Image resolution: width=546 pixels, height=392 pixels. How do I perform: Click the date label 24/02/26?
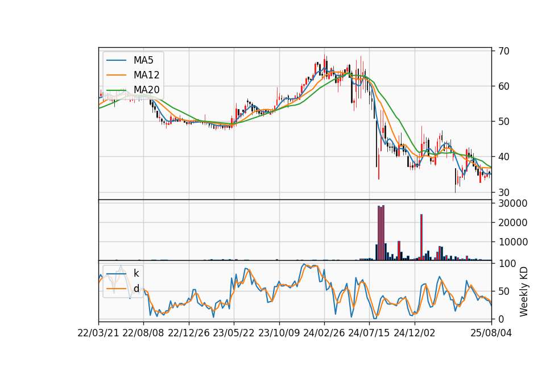324,333
